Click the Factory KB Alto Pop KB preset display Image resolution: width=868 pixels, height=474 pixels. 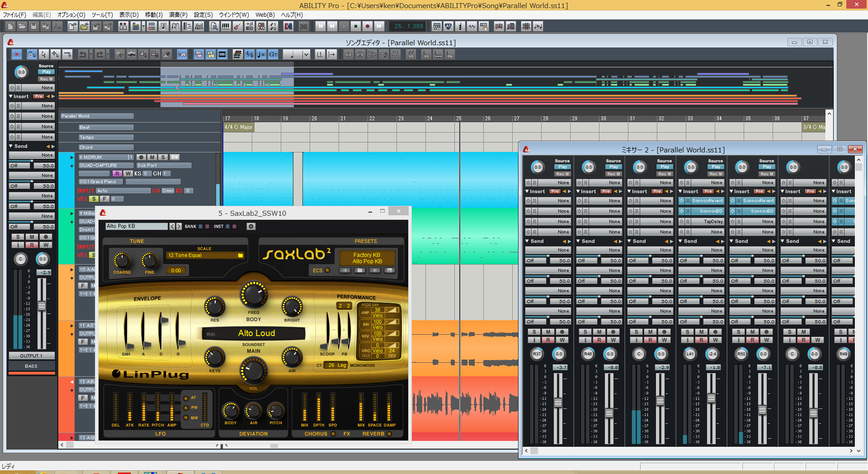click(x=367, y=258)
